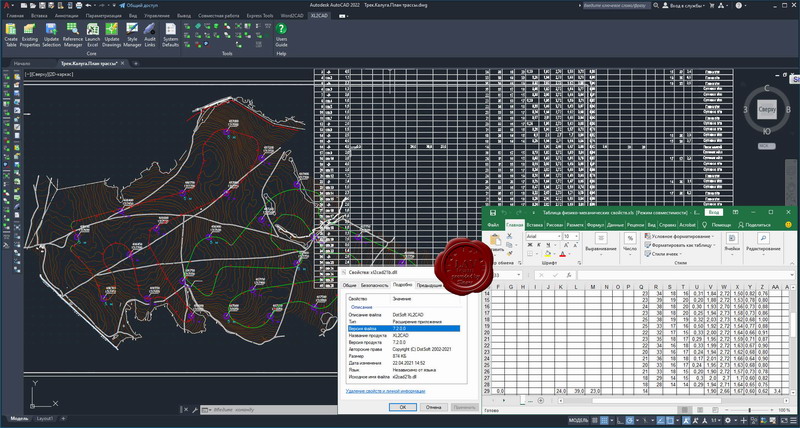Click the Help question icon in AutoCAD title bar
The height and width of the screenshot is (428, 800).
(739, 5)
